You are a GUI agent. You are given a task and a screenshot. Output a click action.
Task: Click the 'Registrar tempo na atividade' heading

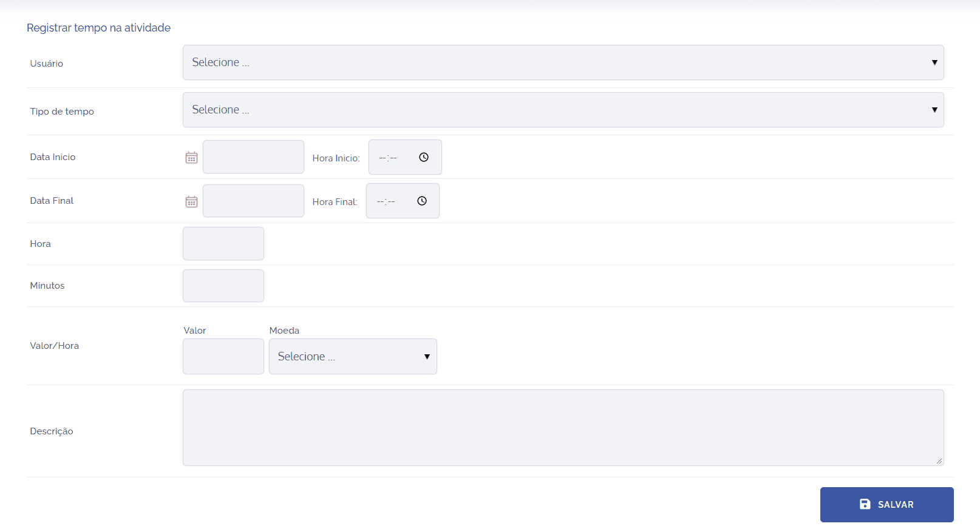click(98, 28)
